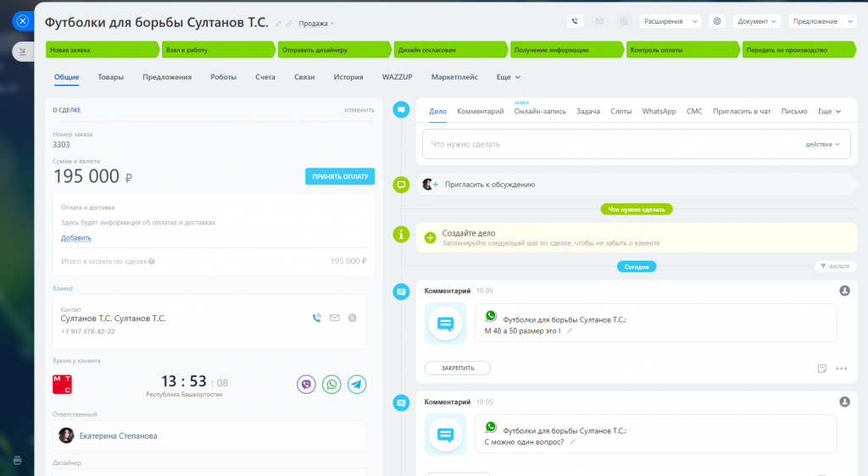Viewport: 868px width, 476px height.
Task: Click the ПРИНЯТЬ ОПЛАТУ button
Action: (x=340, y=176)
